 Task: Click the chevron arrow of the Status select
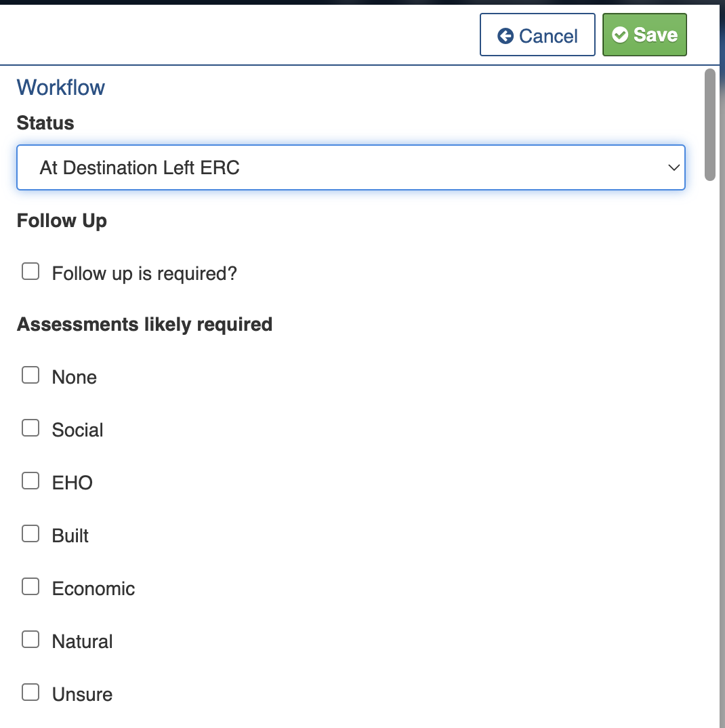tap(674, 167)
